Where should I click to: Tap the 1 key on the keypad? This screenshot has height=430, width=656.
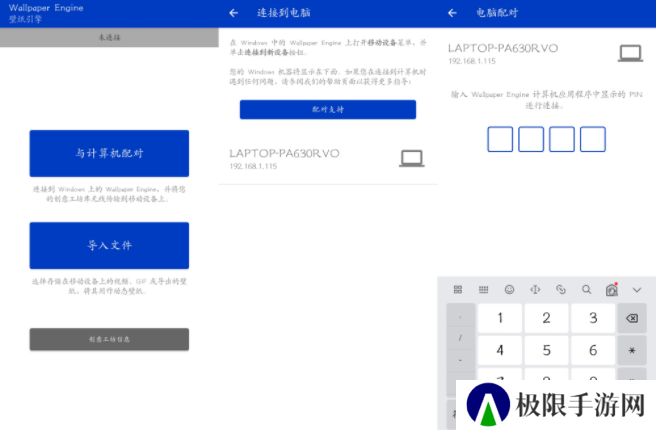(x=500, y=318)
